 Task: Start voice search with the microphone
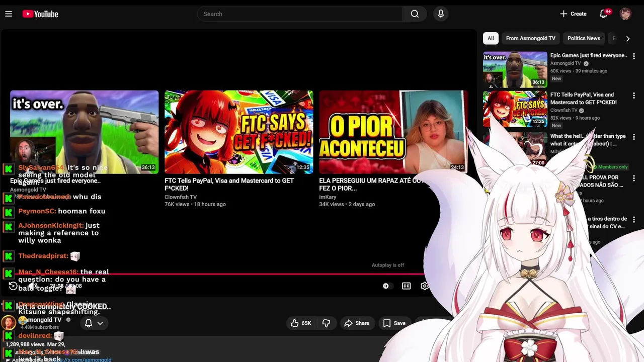click(441, 14)
